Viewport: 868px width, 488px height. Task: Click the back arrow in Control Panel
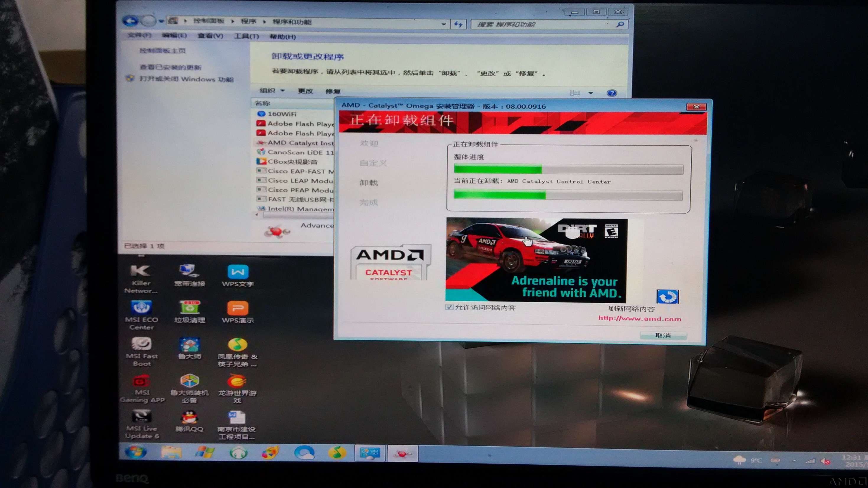pyautogui.click(x=130, y=21)
